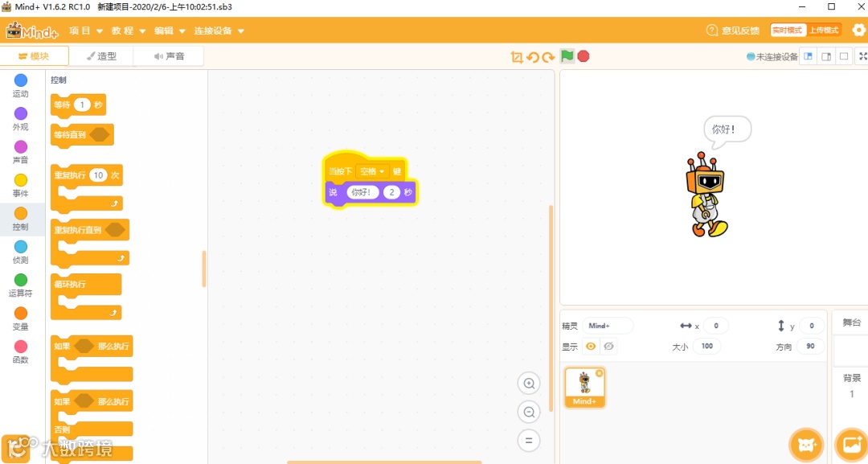Screen dimensions: 868x464
Task: Switch to side stage layout
Action: pyautogui.click(x=826, y=56)
